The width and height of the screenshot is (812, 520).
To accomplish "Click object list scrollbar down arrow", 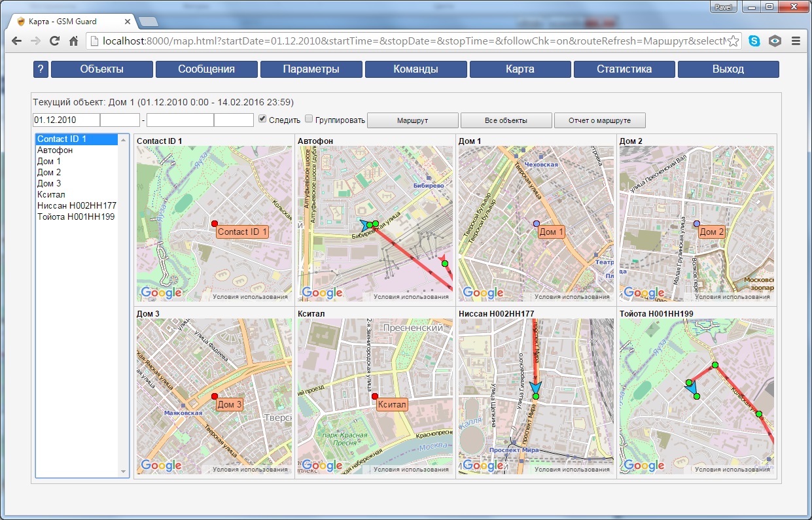I will coord(124,472).
